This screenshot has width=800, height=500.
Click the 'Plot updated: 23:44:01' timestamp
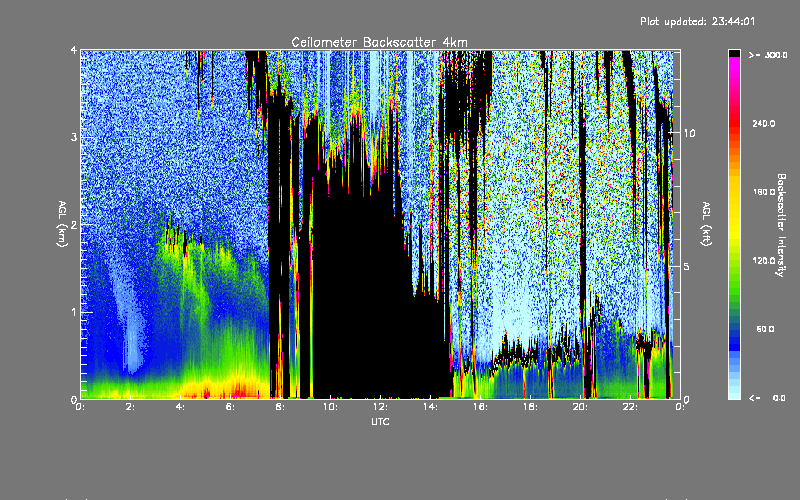coord(697,21)
